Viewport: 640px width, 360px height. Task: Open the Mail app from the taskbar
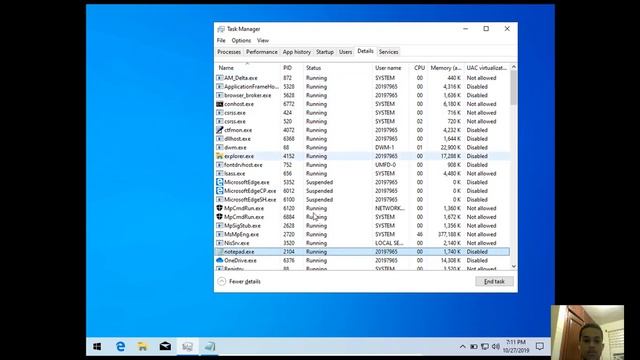165,347
